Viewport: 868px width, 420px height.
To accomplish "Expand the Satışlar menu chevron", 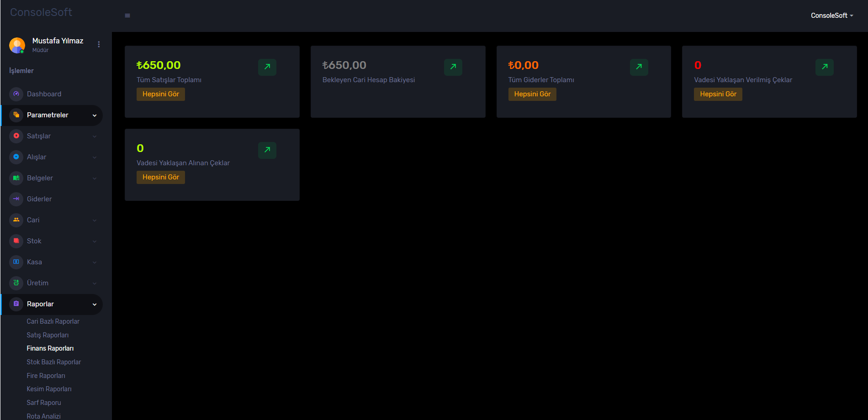I will click(95, 136).
